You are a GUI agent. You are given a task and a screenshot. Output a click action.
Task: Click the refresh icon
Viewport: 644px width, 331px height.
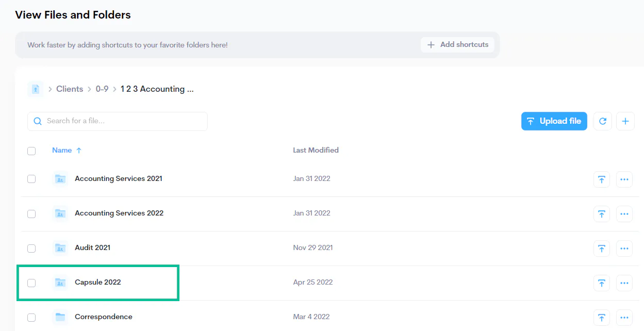click(602, 121)
